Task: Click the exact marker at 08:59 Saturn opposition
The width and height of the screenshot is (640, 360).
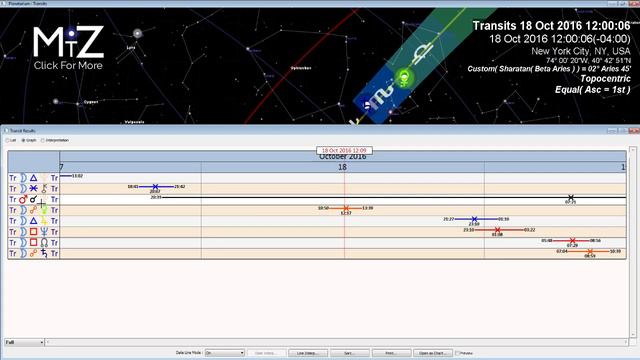Action: (x=590, y=251)
